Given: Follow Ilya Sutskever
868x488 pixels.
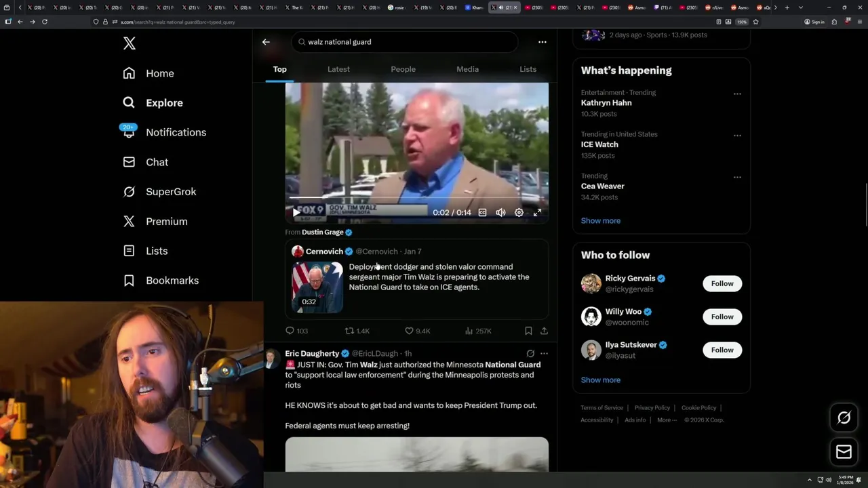Looking at the screenshot, I should 722,350.
